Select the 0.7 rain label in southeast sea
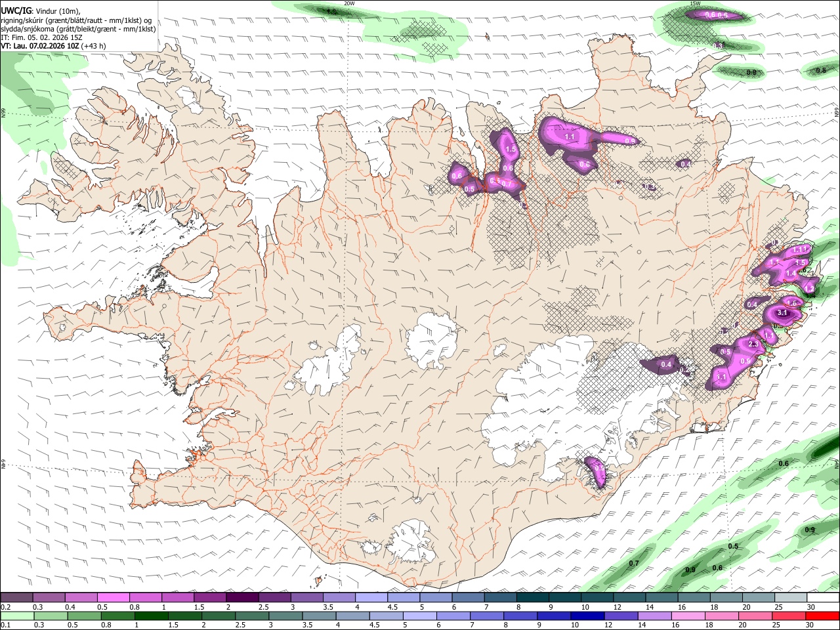The width and height of the screenshot is (840, 630). [634, 564]
